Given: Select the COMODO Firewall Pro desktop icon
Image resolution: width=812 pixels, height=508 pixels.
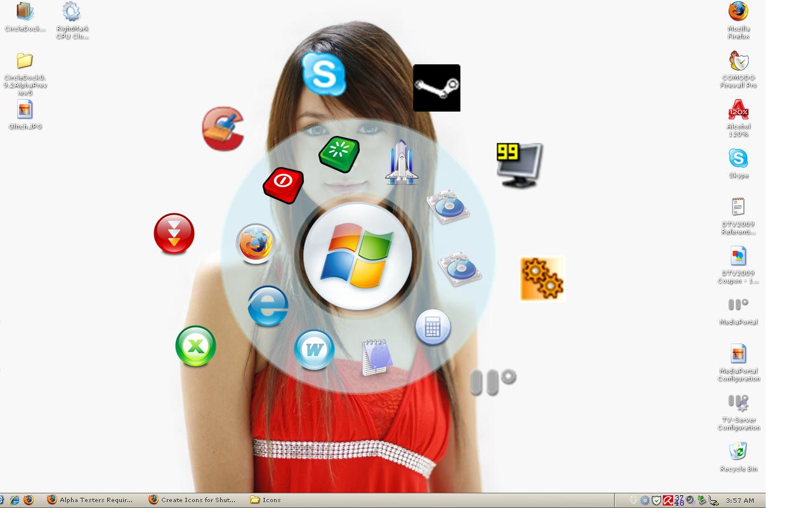Looking at the screenshot, I should tap(738, 70).
